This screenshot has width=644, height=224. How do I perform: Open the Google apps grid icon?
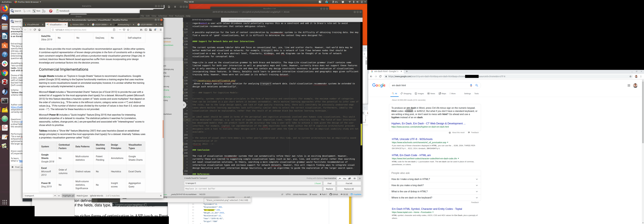point(629,85)
